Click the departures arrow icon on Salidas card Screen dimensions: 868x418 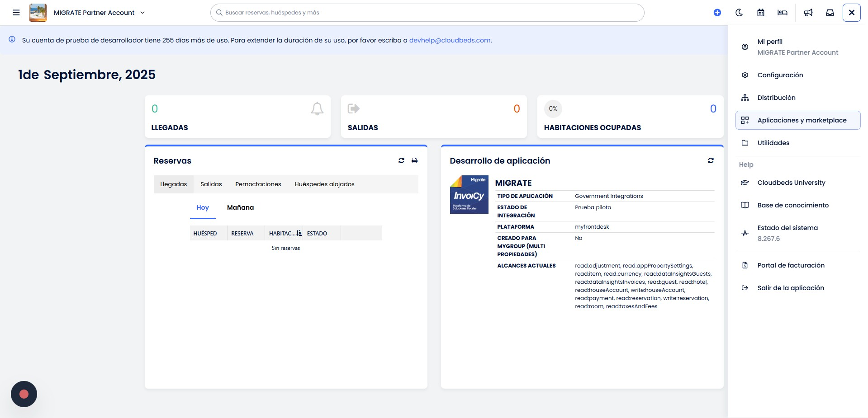pyautogui.click(x=353, y=108)
